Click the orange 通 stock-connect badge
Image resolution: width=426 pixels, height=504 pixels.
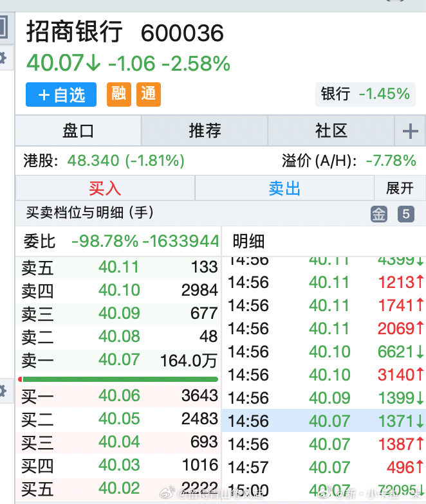pos(148,94)
